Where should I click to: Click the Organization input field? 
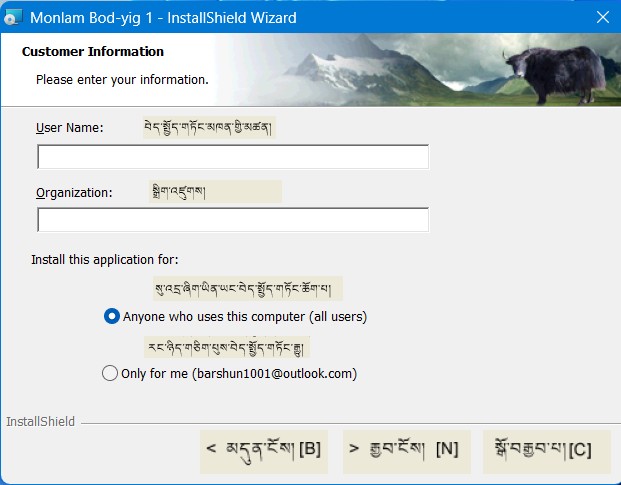click(x=233, y=220)
